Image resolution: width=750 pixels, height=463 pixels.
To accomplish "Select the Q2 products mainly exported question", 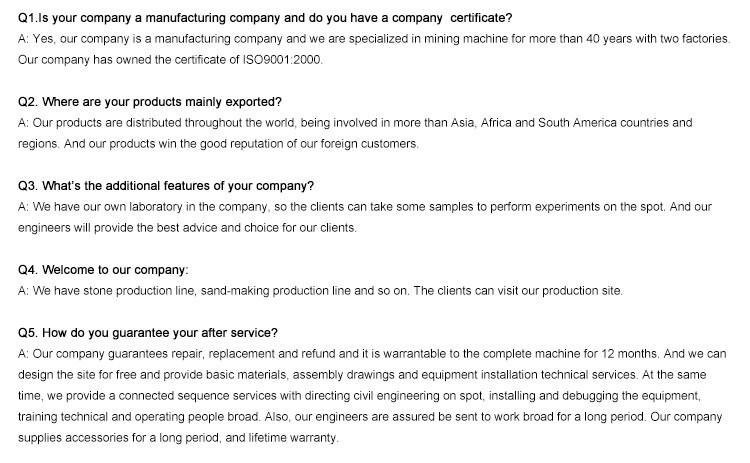I will pos(150,103).
